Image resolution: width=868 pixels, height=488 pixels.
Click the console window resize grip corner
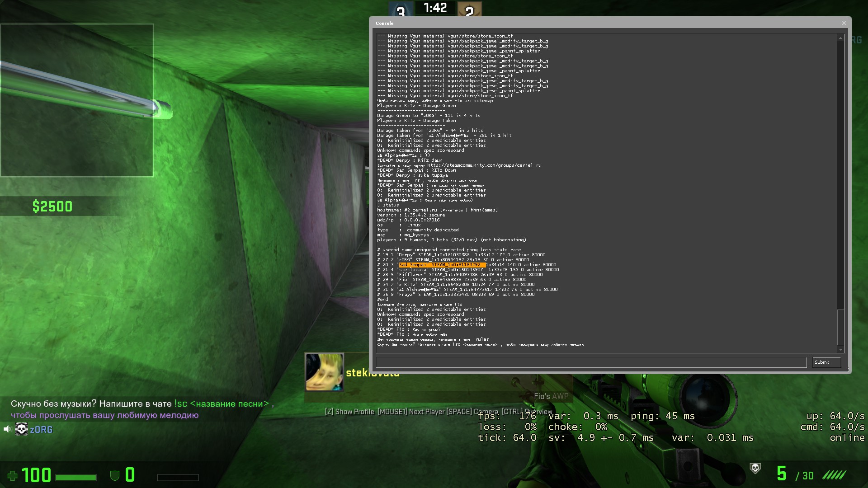coord(848,370)
